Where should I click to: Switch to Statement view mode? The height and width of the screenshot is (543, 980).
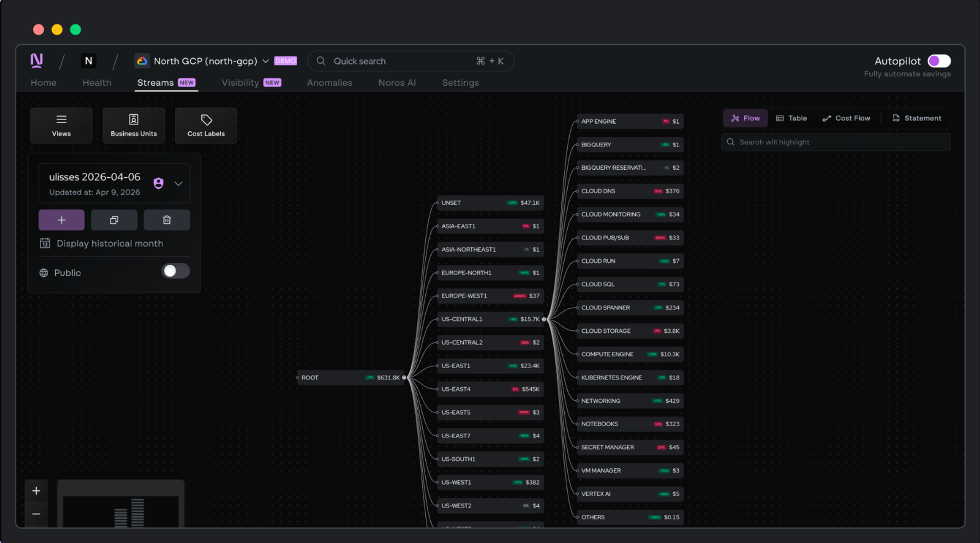[x=917, y=118]
